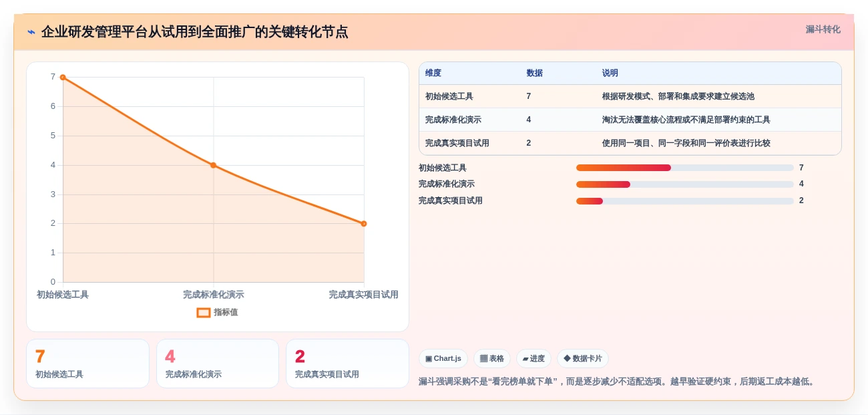
Task: Click the 完成标准化演示 x-axis label
Action: 214,295
